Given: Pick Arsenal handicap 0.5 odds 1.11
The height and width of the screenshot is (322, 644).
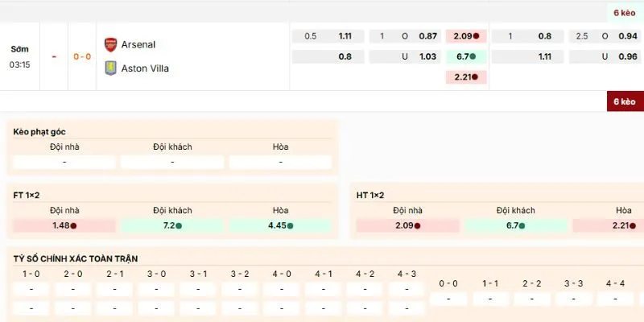Looking at the screenshot, I should click(345, 36).
